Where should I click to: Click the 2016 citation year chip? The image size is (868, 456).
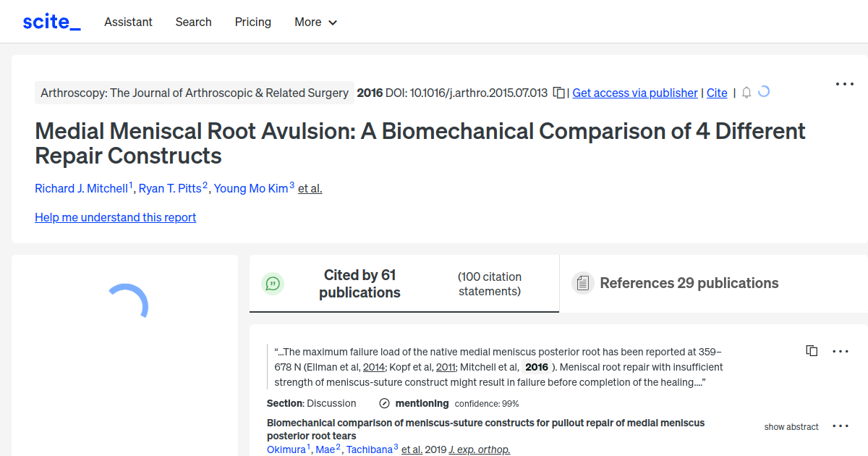537,367
